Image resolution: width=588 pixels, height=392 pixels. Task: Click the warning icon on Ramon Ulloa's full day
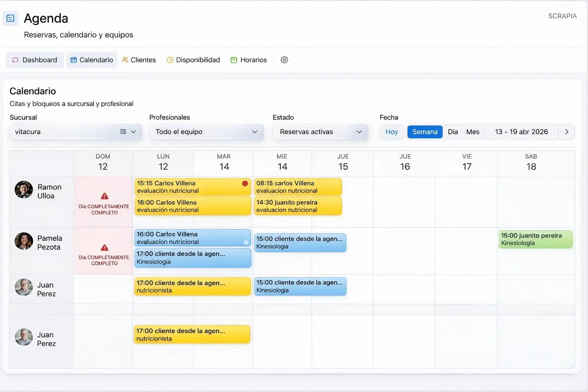click(103, 196)
